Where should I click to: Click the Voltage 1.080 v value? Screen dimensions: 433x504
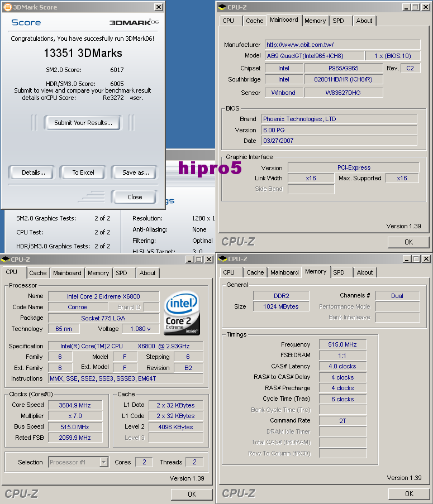(x=140, y=329)
